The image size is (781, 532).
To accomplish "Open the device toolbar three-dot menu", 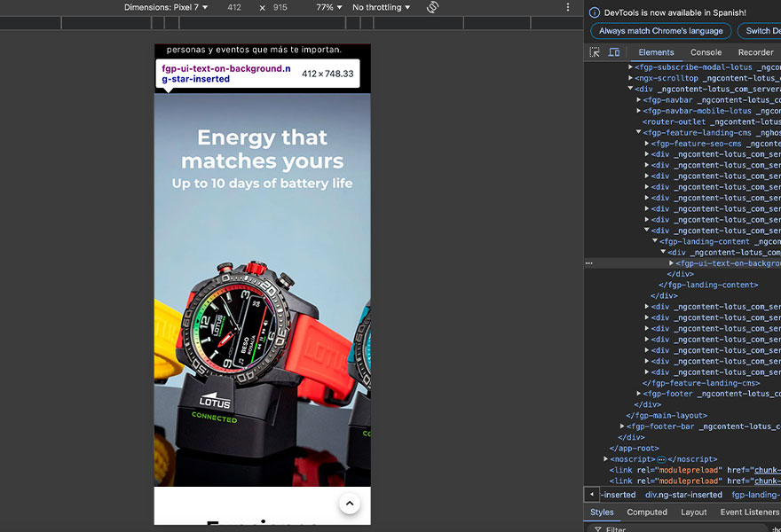I will [x=568, y=7].
